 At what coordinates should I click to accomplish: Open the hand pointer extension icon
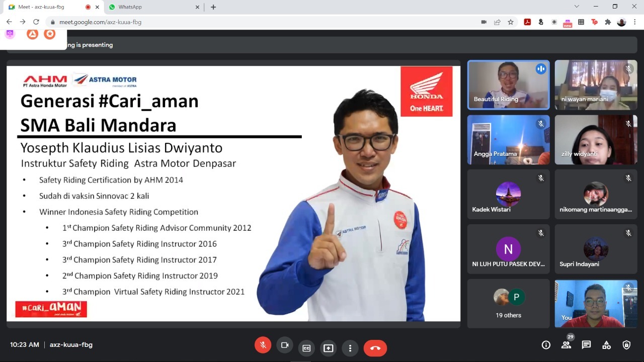(x=541, y=22)
